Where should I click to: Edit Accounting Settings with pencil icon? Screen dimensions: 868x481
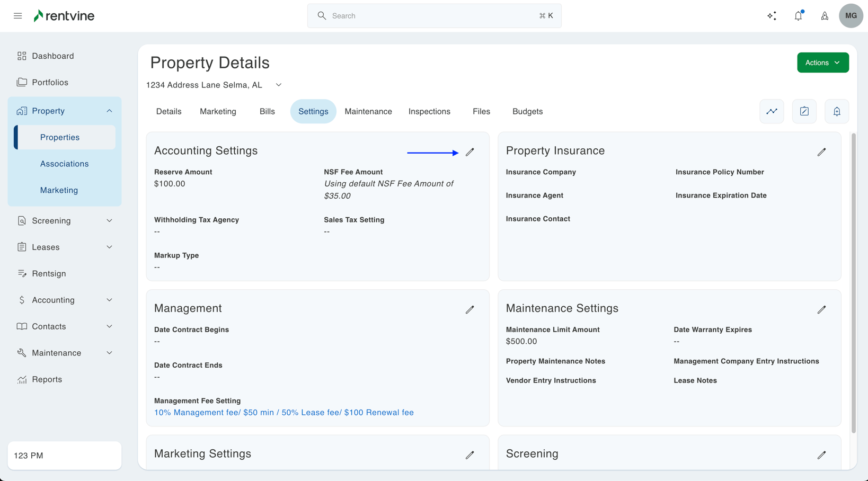tap(470, 152)
